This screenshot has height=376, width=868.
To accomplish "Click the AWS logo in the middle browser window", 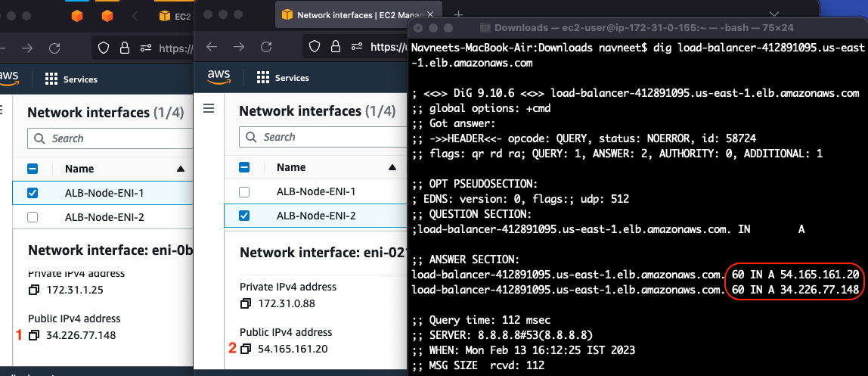I will (219, 77).
